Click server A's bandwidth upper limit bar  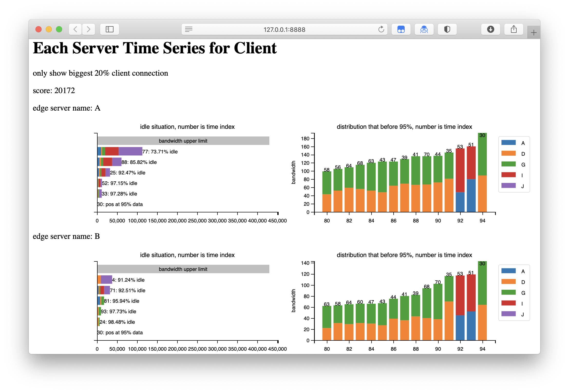click(x=183, y=141)
